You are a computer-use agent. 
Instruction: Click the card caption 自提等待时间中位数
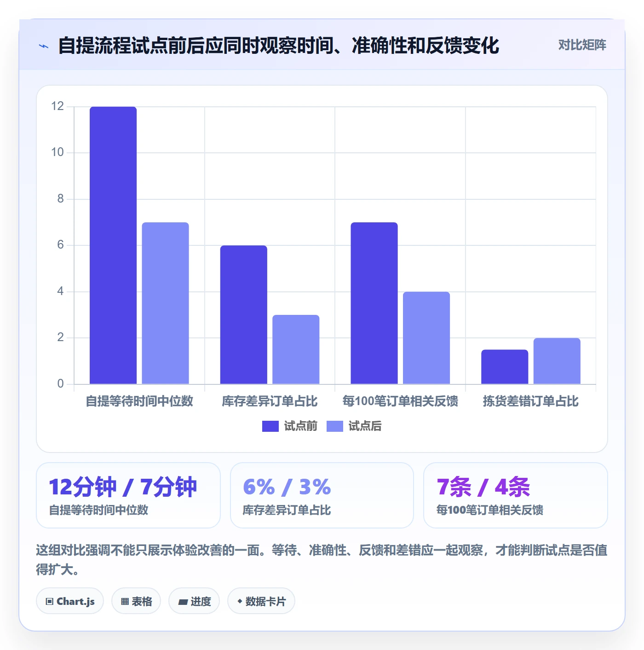tap(99, 510)
